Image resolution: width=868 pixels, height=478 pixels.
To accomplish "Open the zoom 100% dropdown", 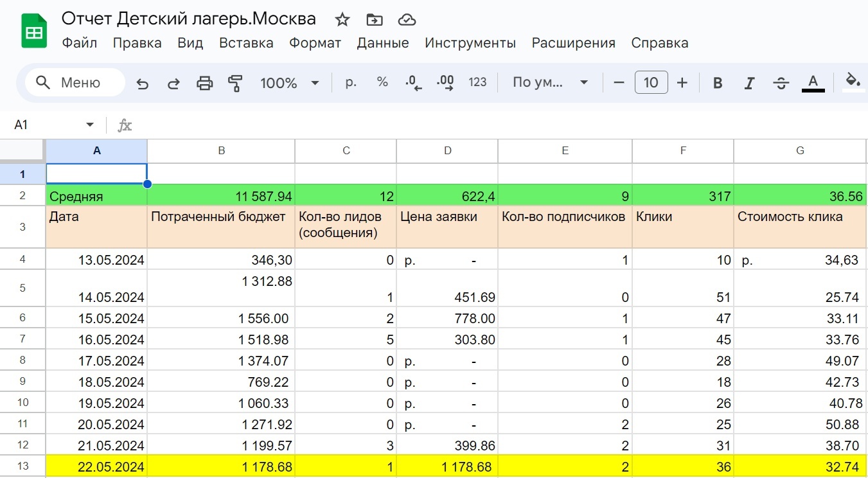I will pos(290,83).
